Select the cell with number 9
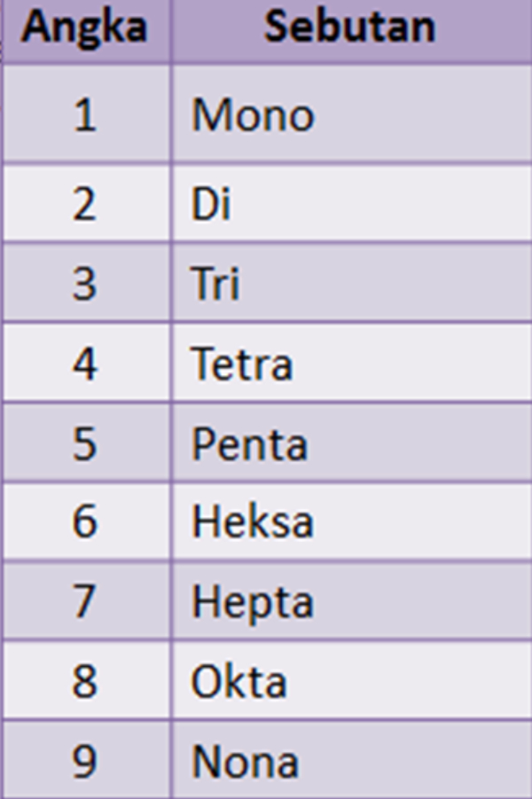Image resolution: width=532 pixels, height=799 pixels. click(86, 760)
